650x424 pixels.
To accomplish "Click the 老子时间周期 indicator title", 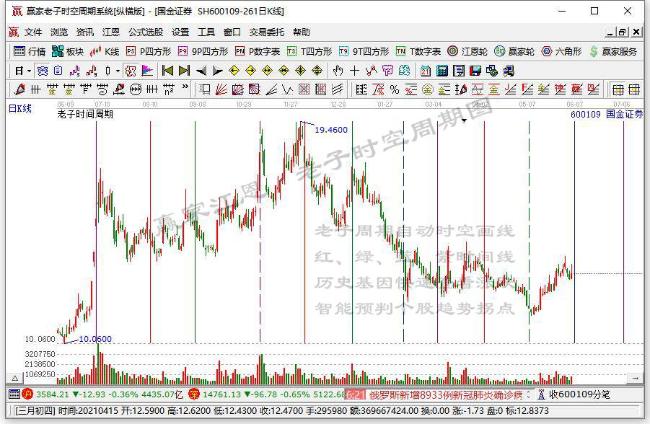I will tap(85, 114).
